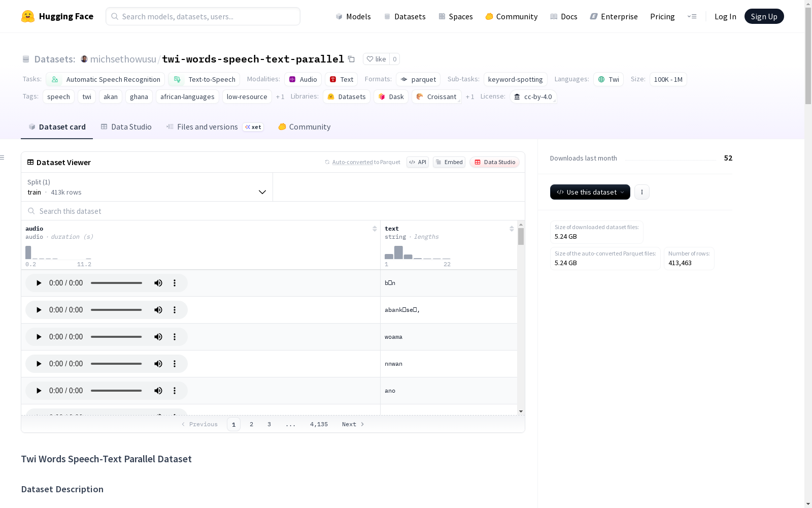Jump to page 4,135 of the viewer
The width and height of the screenshot is (812, 508).
tap(319, 424)
